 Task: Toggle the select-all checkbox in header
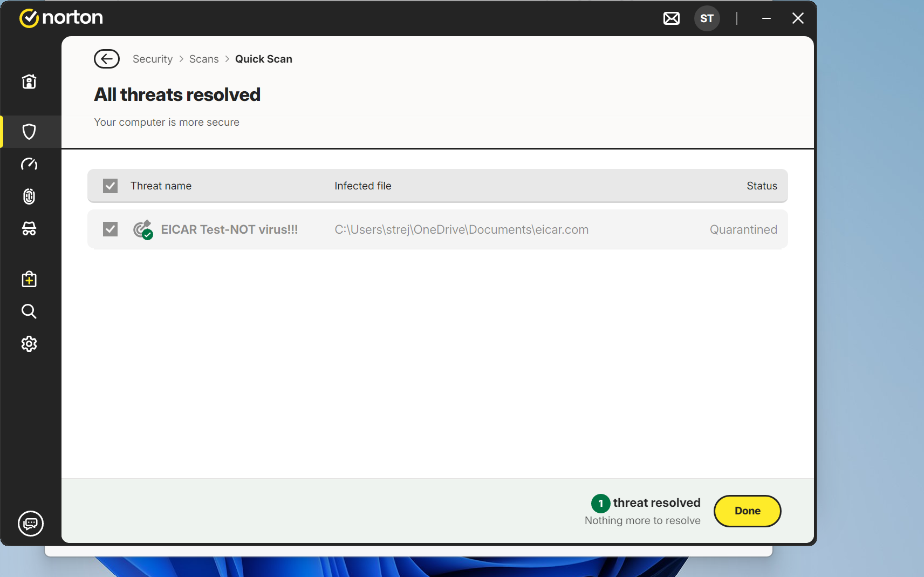coord(111,186)
